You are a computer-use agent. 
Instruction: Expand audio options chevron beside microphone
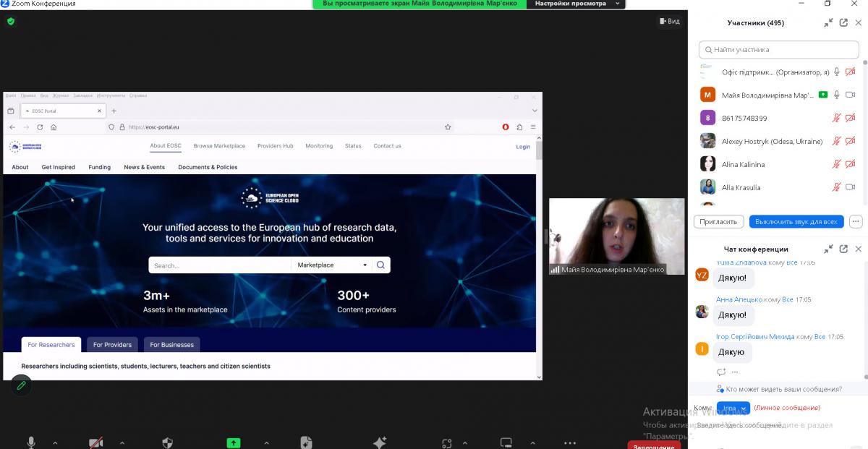tap(55, 443)
